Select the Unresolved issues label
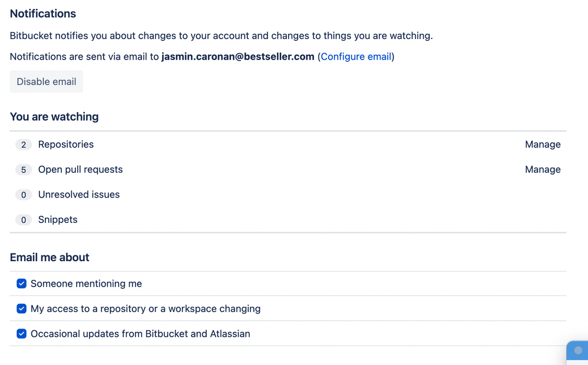This screenshot has height=365, width=588. tap(79, 195)
